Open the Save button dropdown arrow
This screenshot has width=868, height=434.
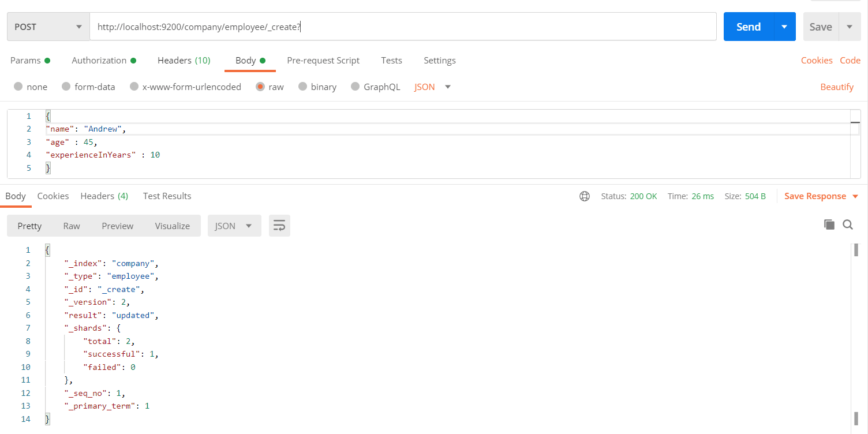[x=849, y=27]
